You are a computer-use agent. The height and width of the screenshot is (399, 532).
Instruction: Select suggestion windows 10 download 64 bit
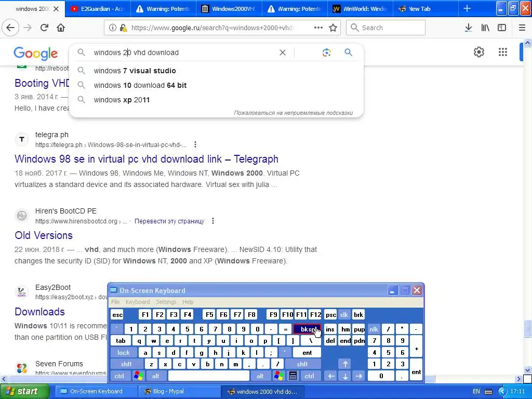(x=217, y=85)
